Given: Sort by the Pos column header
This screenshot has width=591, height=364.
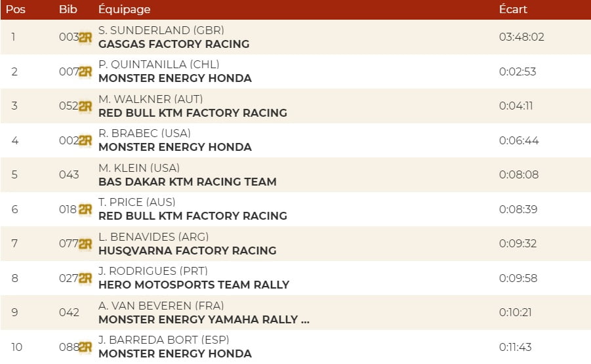Looking at the screenshot, I should [16, 9].
